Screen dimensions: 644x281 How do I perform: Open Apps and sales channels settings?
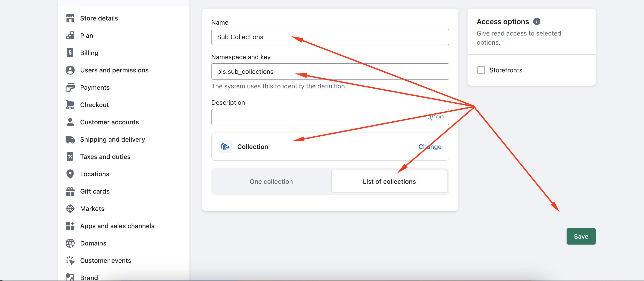click(x=117, y=226)
